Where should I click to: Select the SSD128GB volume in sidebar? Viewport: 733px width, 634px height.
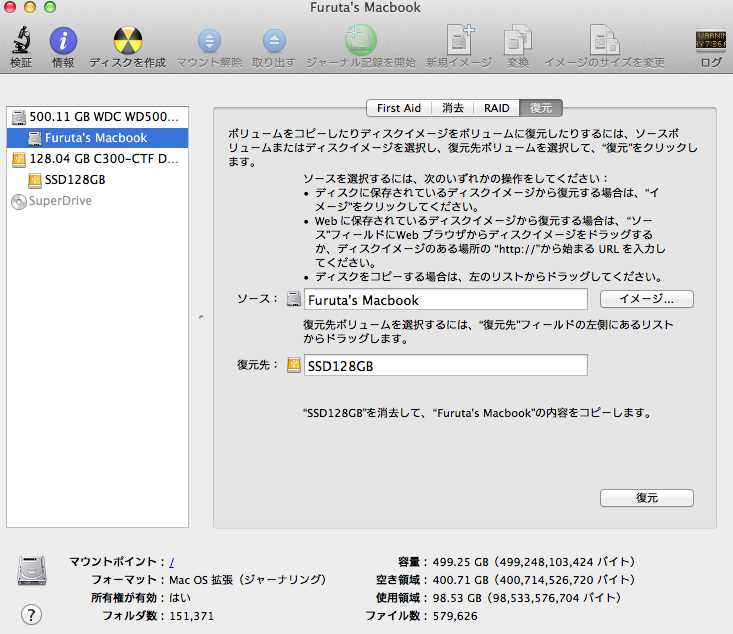point(98,180)
